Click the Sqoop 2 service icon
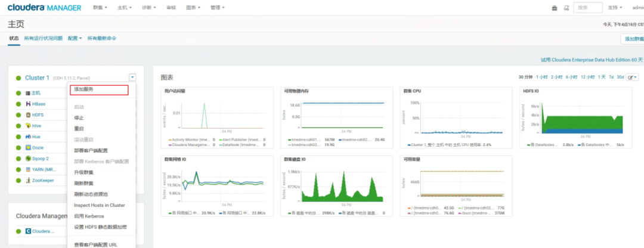The image size is (644, 248). [28, 159]
